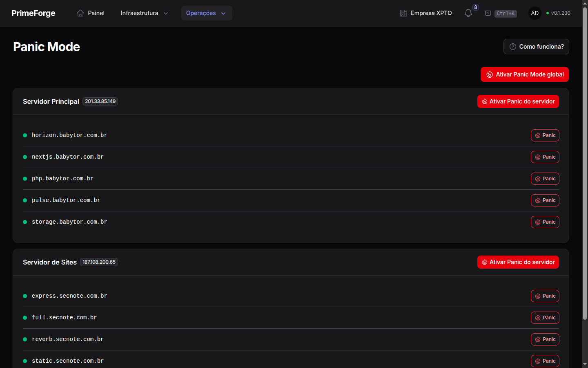This screenshot has height=368, width=588.
Task: Click the Servidor Principal heading
Action: 51,101
